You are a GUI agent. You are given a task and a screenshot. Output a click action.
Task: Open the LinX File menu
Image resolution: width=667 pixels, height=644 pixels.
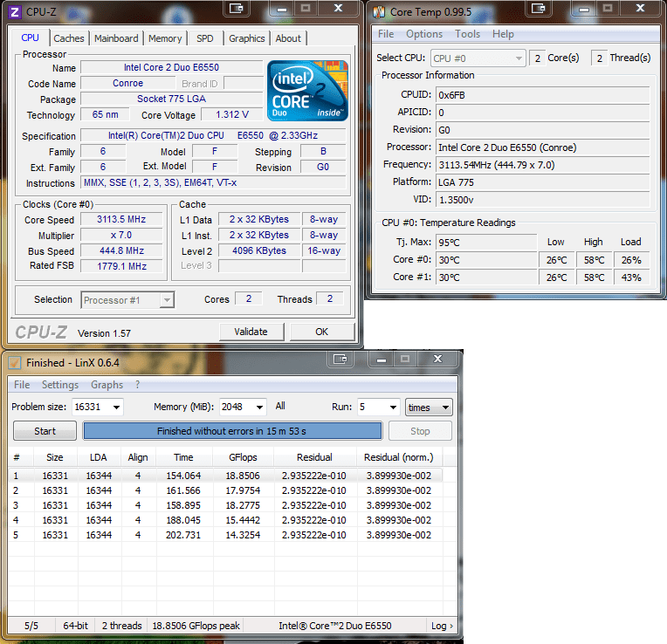point(22,385)
